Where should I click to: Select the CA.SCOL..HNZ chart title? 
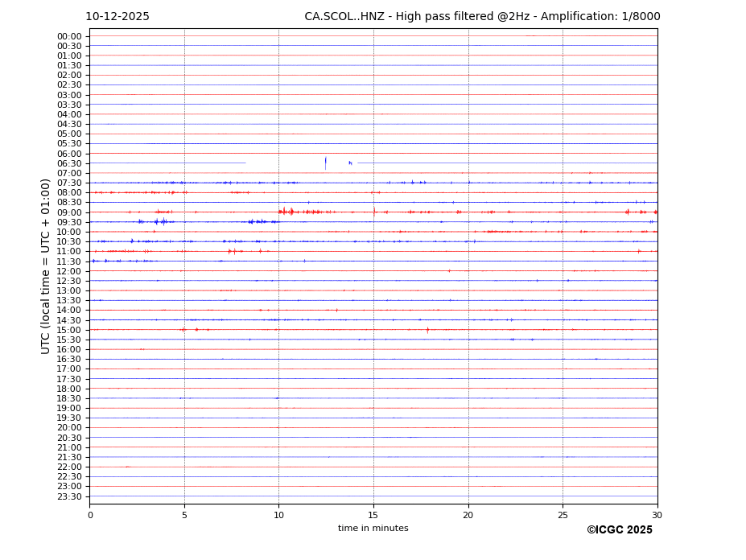tap(482, 17)
